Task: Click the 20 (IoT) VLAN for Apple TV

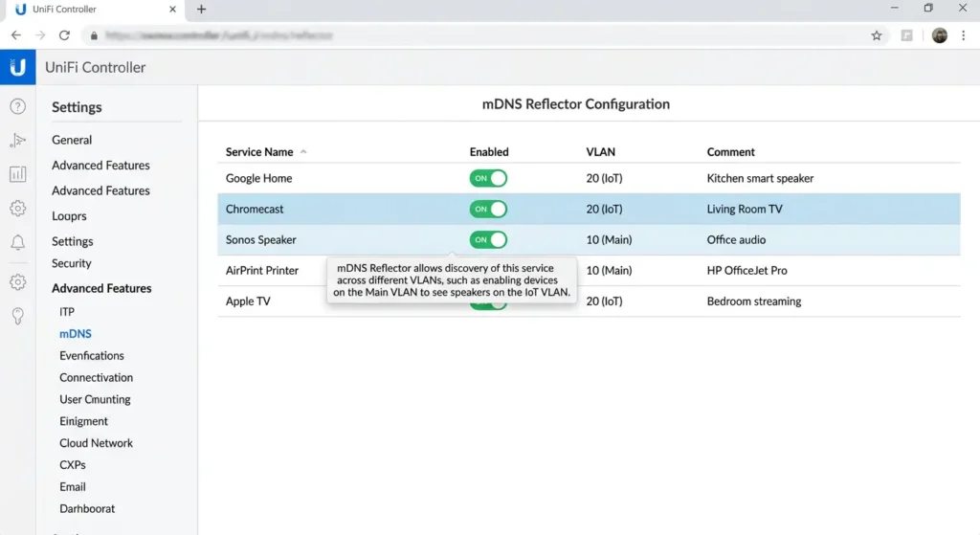Action: point(604,301)
